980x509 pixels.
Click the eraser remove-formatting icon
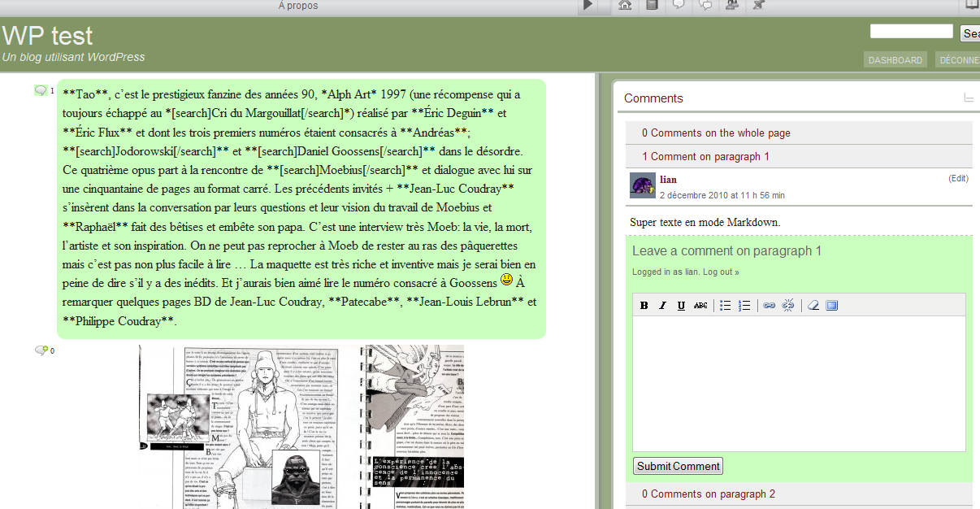(x=813, y=306)
